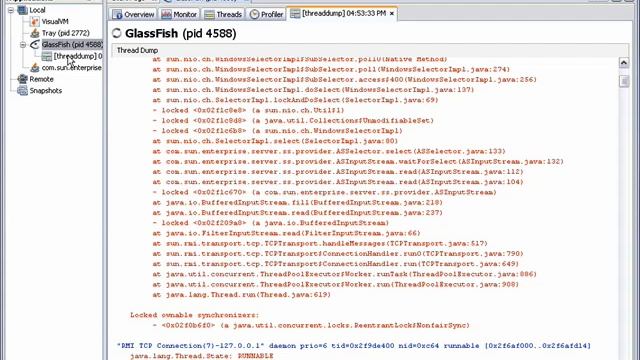Click the Monitor tab chart icon
The width and height of the screenshot is (640, 360).
point(166,14)
